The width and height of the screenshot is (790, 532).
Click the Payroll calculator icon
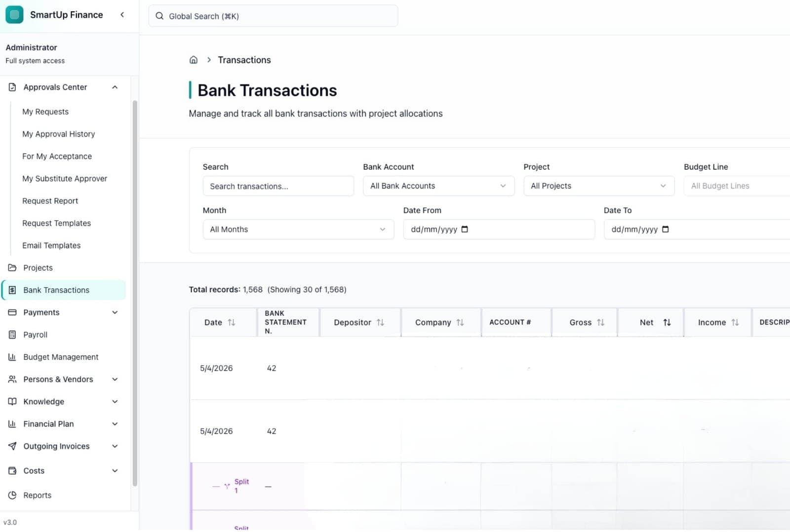12,335
